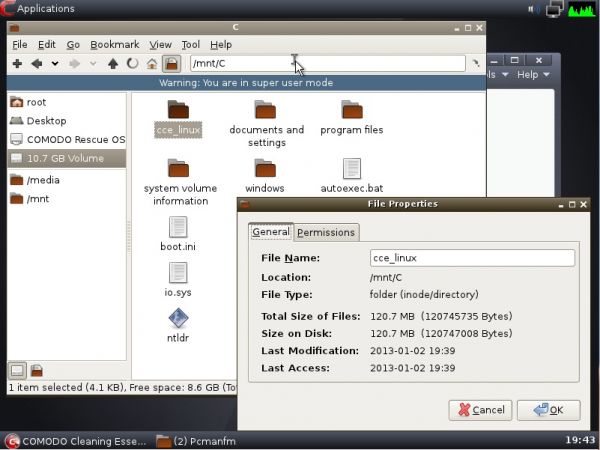600x450 pixels.
Task: Switch to the Permissions tab
Action: [326, 232]
